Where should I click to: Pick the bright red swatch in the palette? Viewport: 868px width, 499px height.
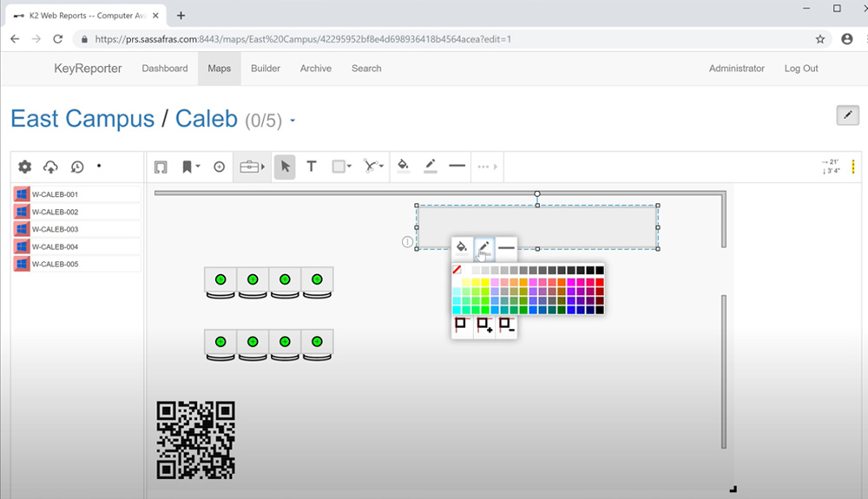coord(600,282)
